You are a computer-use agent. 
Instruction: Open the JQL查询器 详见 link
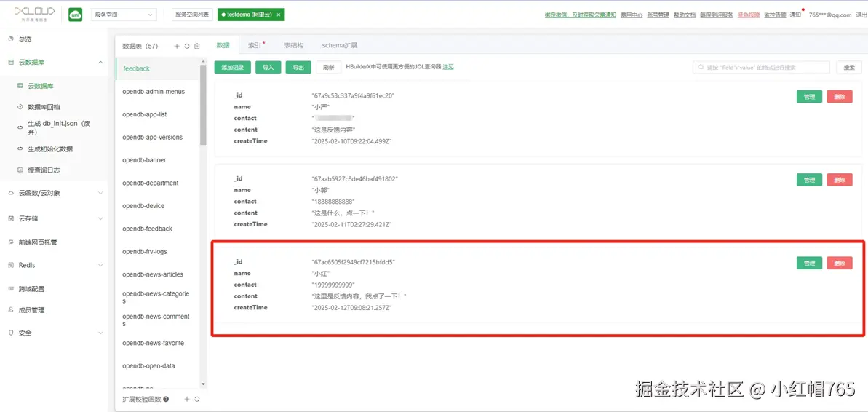[448, 67]
